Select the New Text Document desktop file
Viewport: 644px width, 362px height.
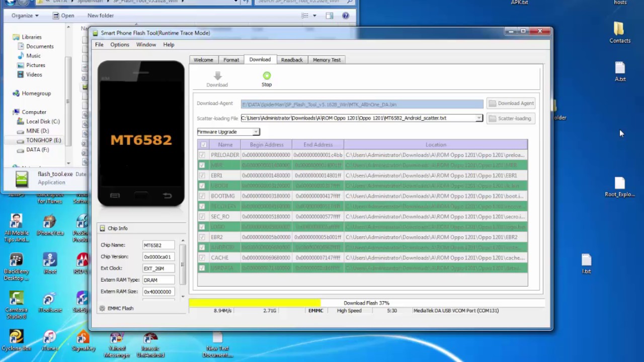coord(217,344)
